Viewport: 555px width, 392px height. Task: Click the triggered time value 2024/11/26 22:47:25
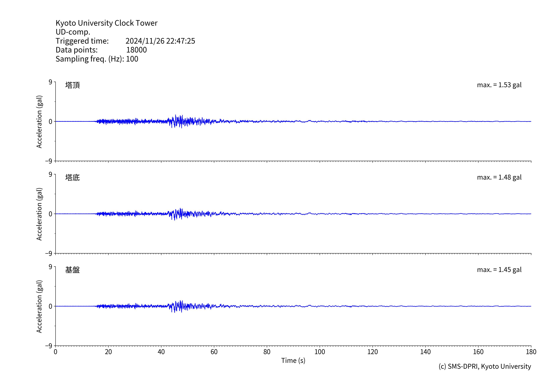point(160,41)
